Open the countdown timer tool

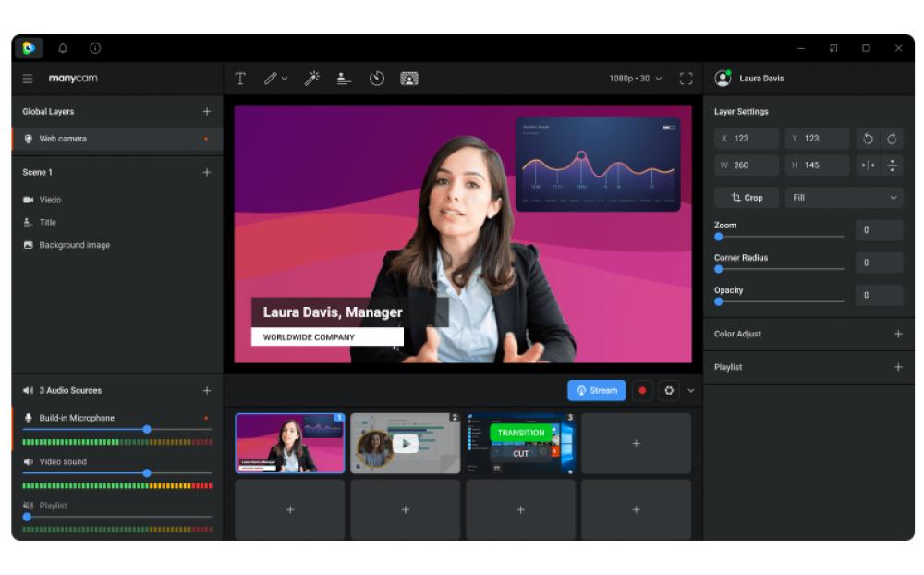(x=377, y=79)
